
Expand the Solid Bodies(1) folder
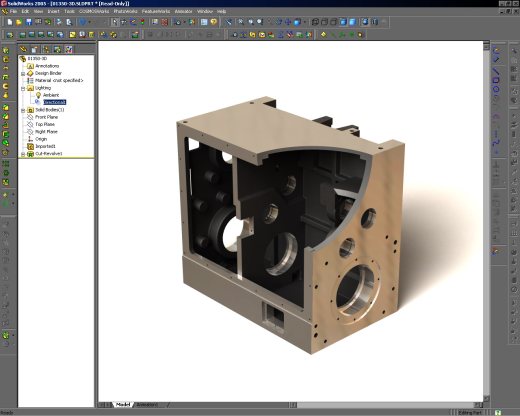(23, 110)
